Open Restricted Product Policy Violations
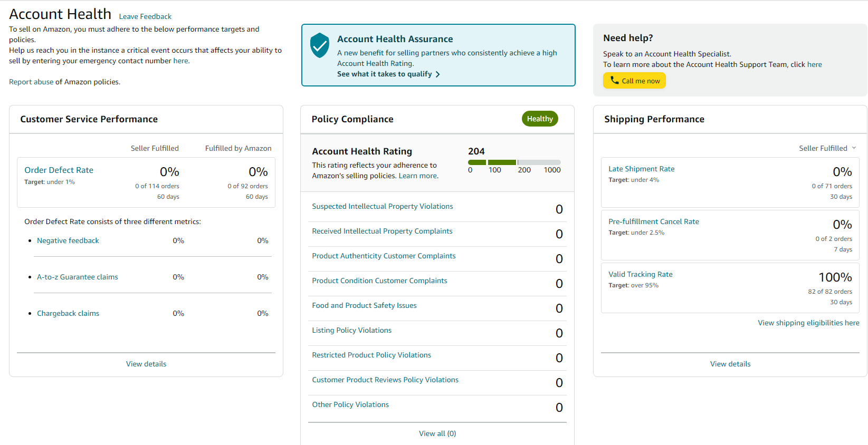The height and width of the screenshot is (445, 868). tap(371, 355)
